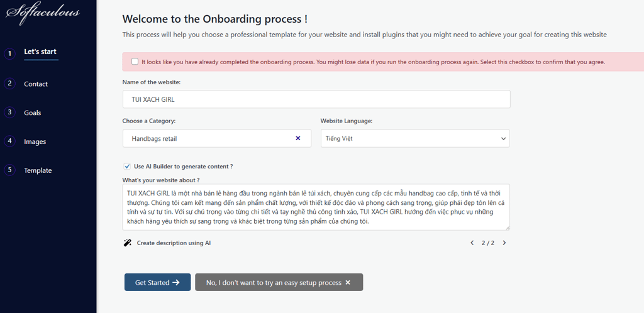
Task: Click Create description using AI link
Action: [x=174, y=243]
